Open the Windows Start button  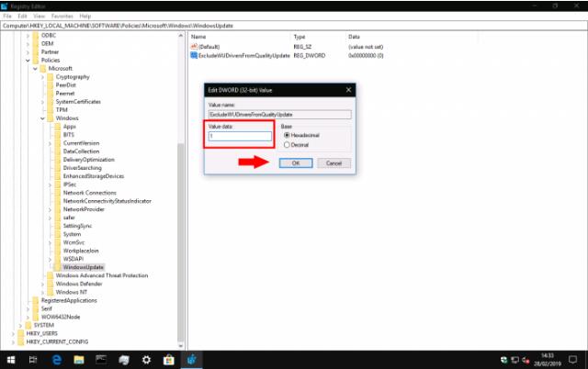click(x=13, y=358)
